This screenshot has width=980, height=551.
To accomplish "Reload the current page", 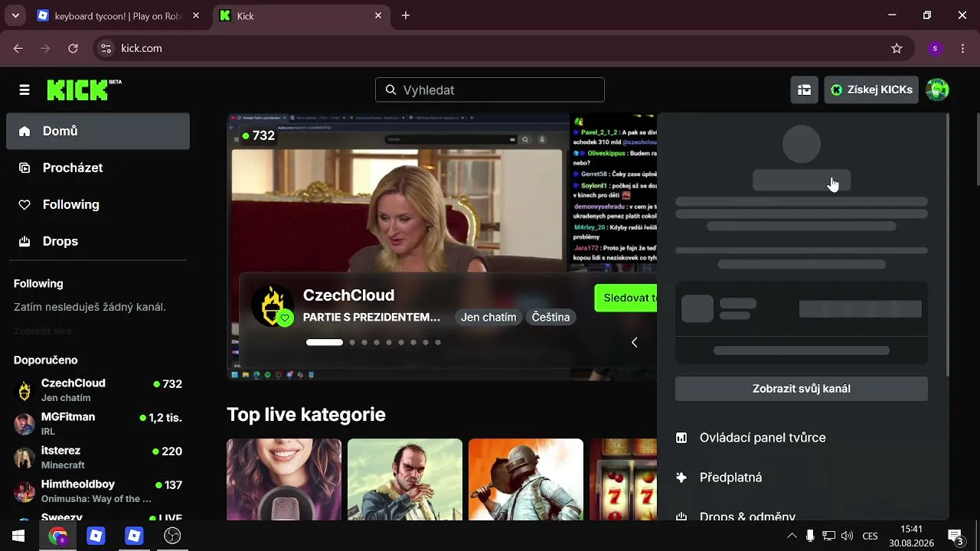I will pos(73,48).
